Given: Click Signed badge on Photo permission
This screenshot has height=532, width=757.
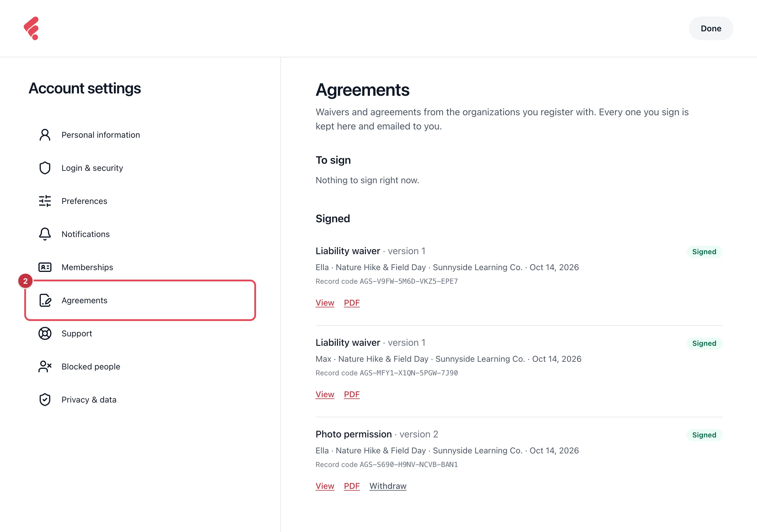Looking at the screenshot, I should [704, 435].
